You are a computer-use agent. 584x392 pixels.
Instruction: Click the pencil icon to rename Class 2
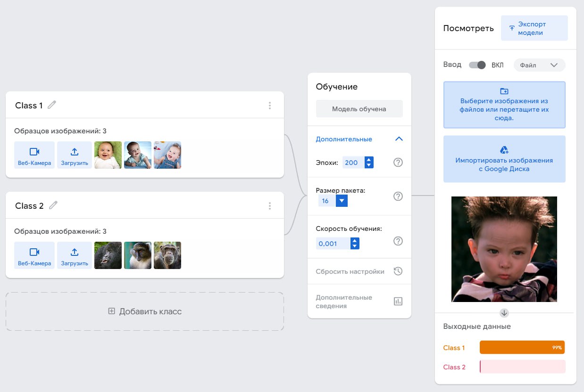pyautogui.click(x=53, y=205)
